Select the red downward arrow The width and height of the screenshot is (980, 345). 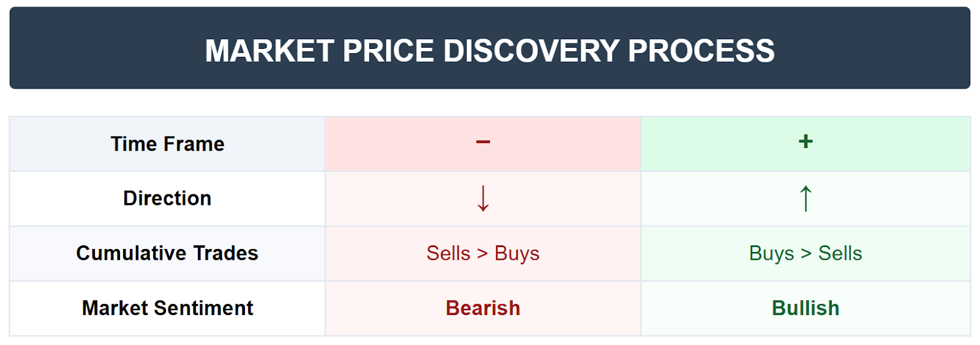pos(483,198)
